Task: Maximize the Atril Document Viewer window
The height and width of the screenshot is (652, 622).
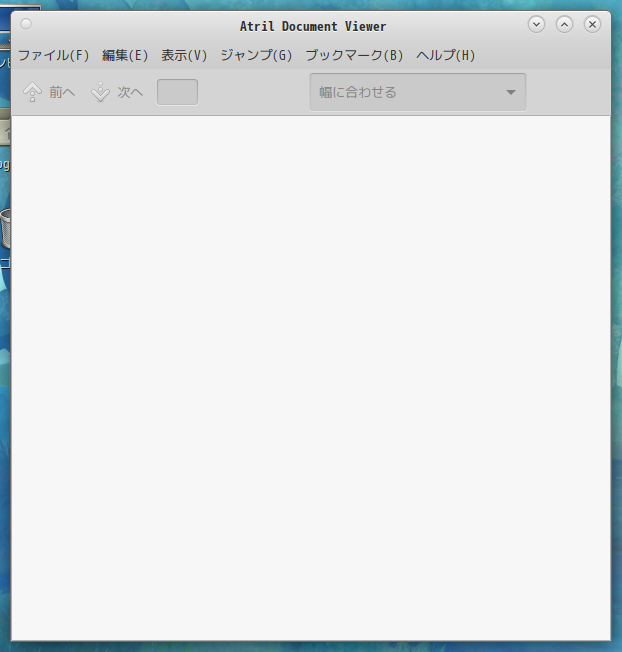Action: (x=564, y=25)
